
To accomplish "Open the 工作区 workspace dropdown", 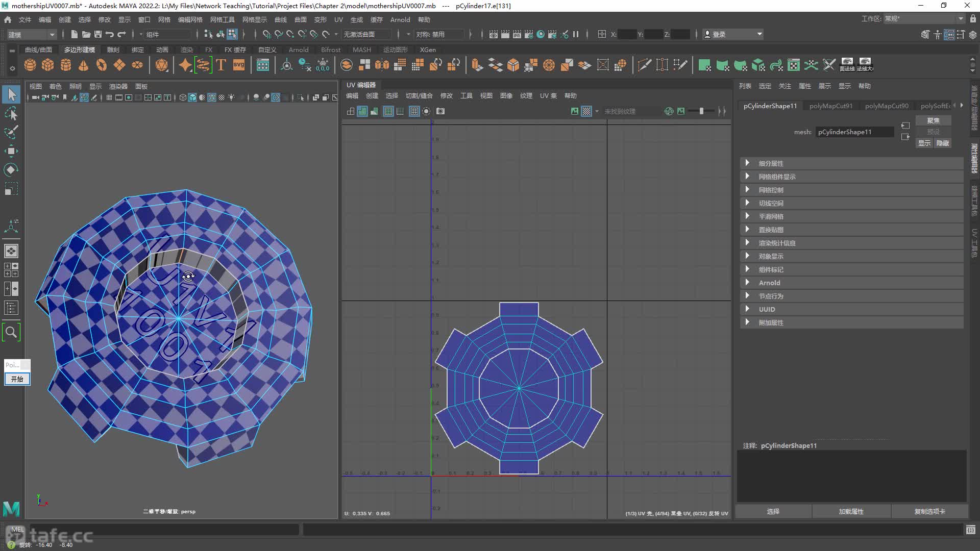I will pos(924,19).
